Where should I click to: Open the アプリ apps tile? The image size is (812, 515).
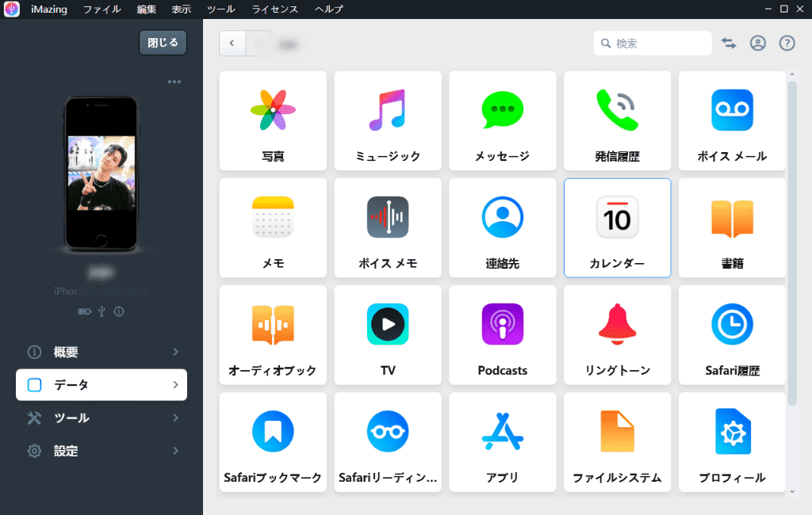(x=502, y=442)
